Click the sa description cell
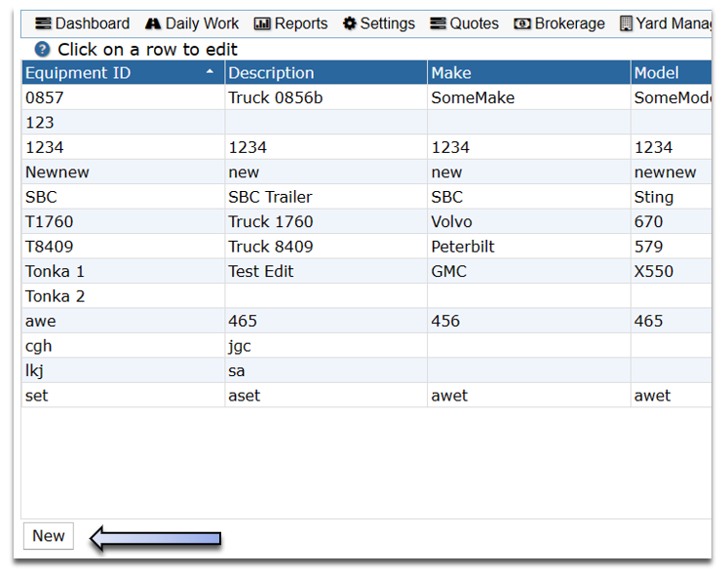Viewport: 728px width, 576px height. tap(326, 371)
